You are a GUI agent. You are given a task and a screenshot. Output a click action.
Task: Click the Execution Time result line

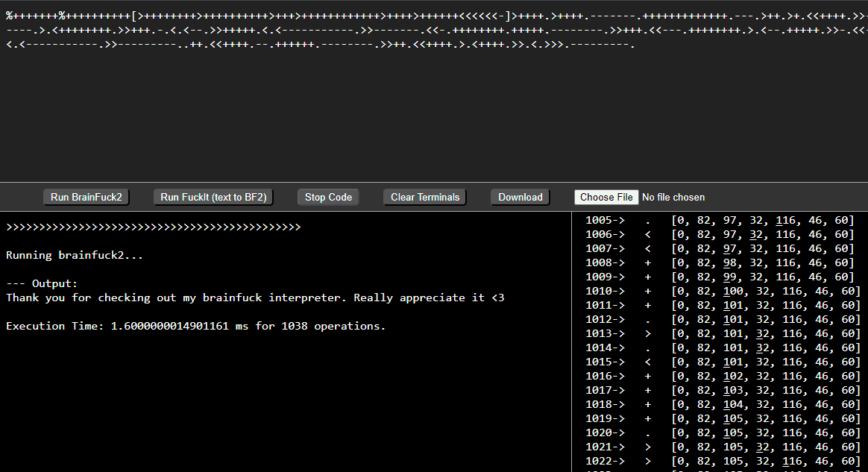[195, 326]
